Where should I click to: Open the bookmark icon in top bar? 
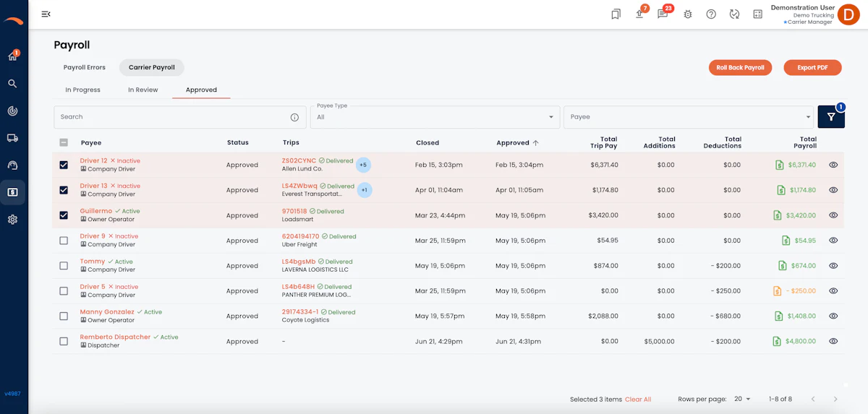[x=616, y=14]
